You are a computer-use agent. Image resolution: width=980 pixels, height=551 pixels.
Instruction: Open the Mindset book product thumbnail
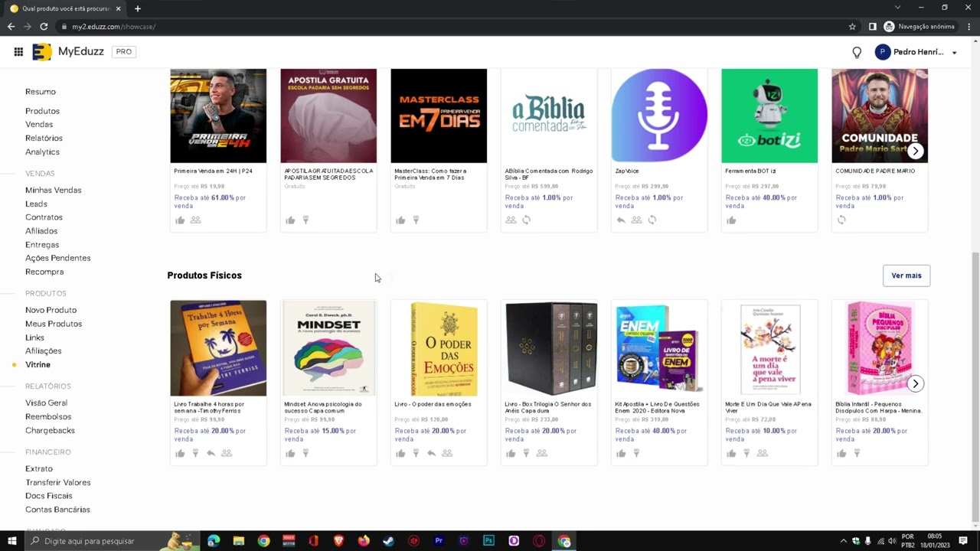[328, 348]
